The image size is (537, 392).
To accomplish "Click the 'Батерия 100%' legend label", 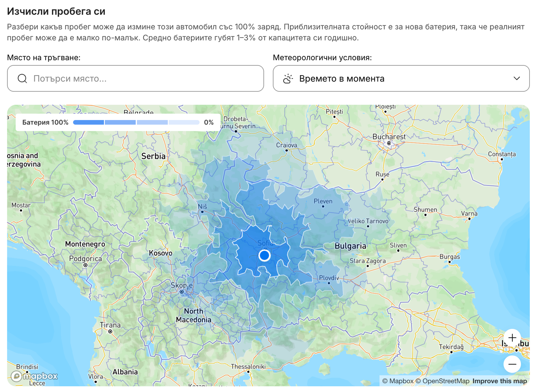I will click(x=45, y=122).
